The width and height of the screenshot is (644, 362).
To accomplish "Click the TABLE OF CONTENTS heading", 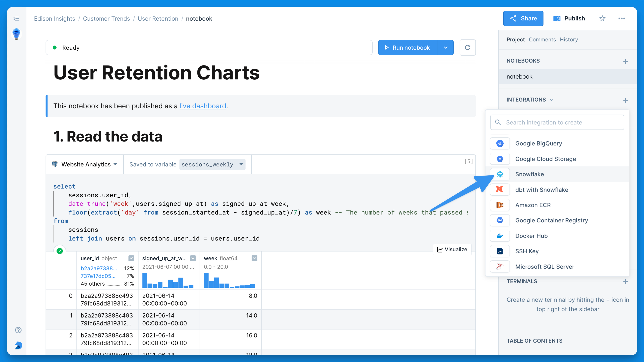I will point(534,341).
